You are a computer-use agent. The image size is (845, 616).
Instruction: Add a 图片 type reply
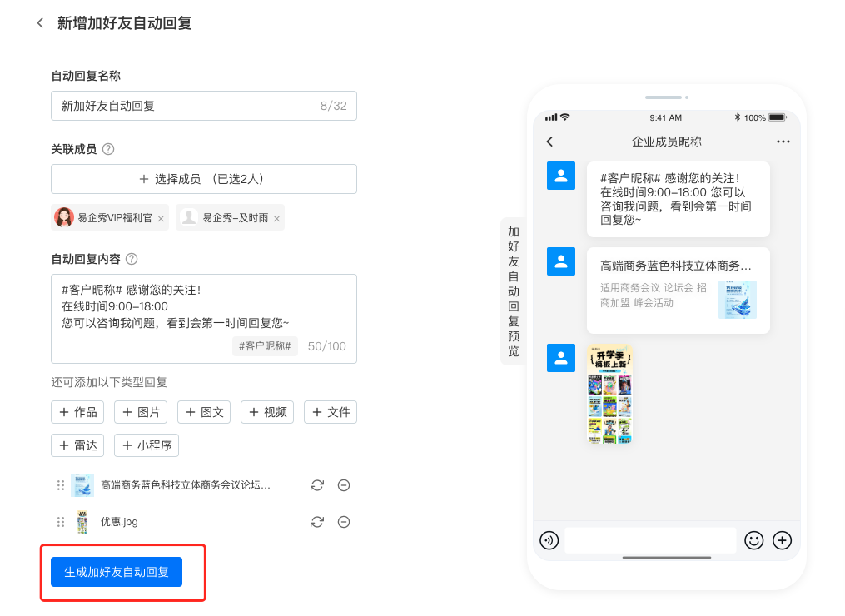141,412
